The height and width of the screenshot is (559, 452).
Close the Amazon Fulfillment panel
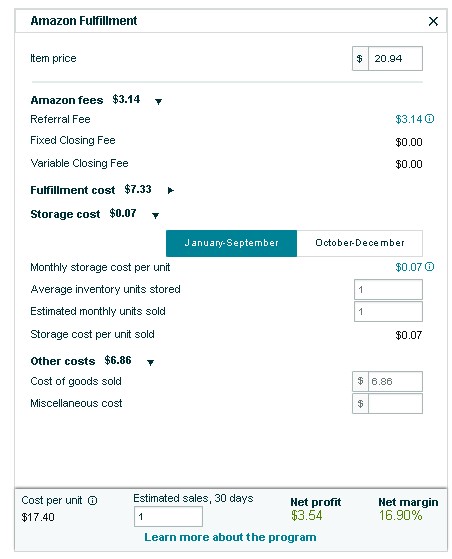pyautogui.click(x=433, y=21)
